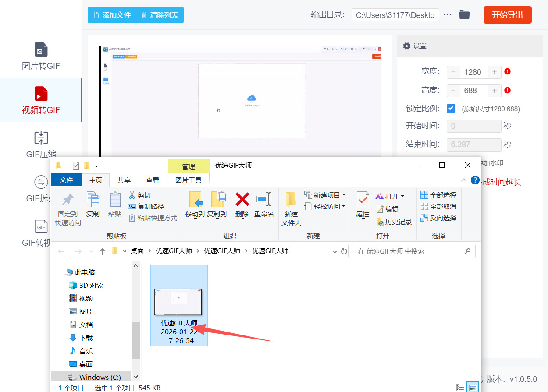
Task: Expand the address bar path dropdown
Action: 335,251
